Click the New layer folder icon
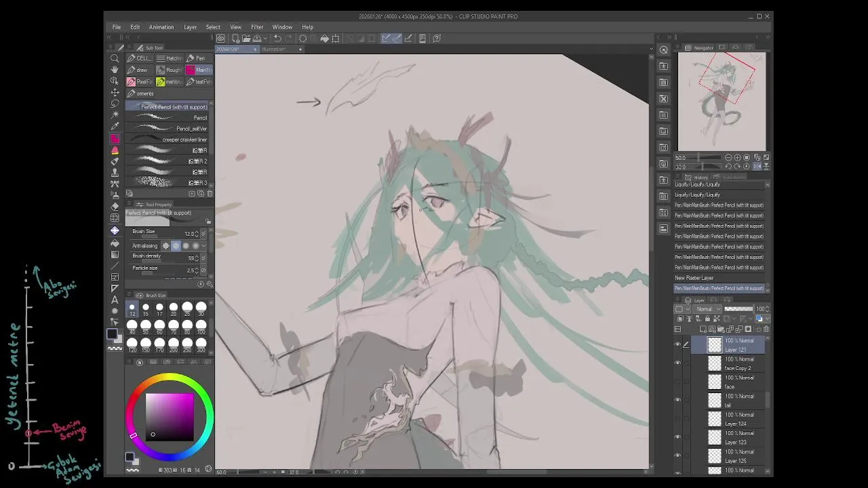 click(719, 329)
